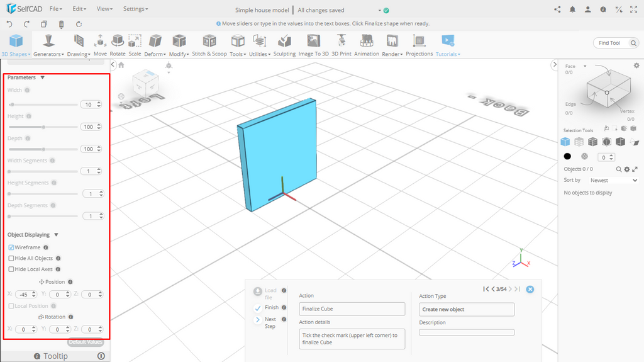
Task: Enable the Hide All Objects checkbox
Action: tap(11, 258)
